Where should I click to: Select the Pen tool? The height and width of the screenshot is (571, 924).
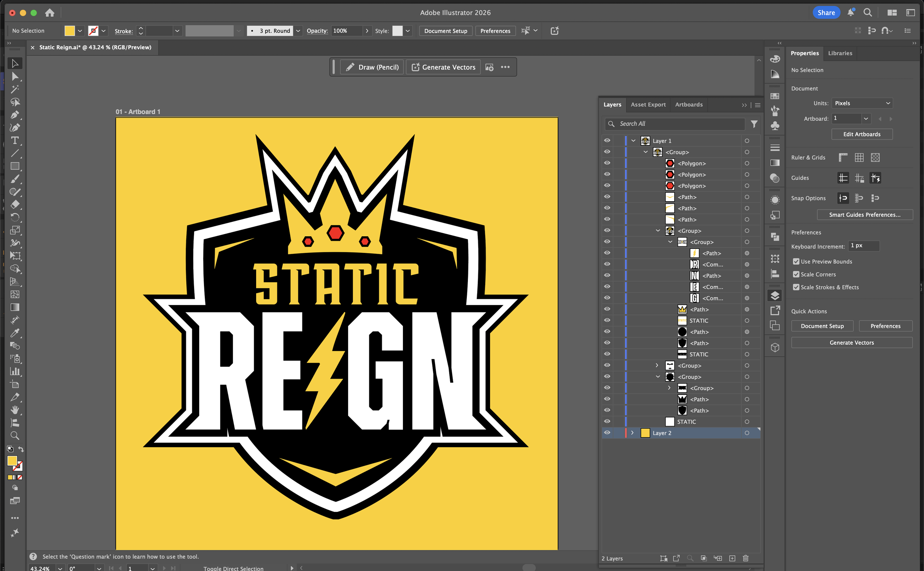click(15, 115)
